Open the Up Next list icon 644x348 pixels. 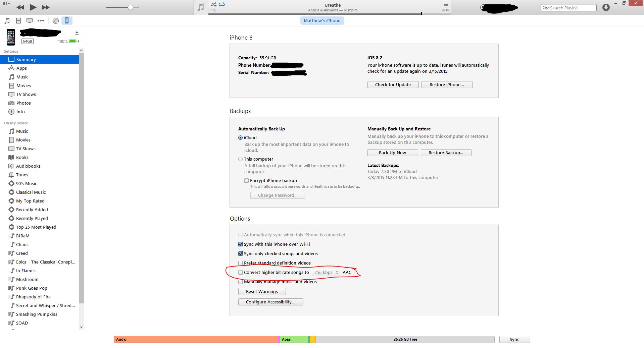(x=445, y=4)
